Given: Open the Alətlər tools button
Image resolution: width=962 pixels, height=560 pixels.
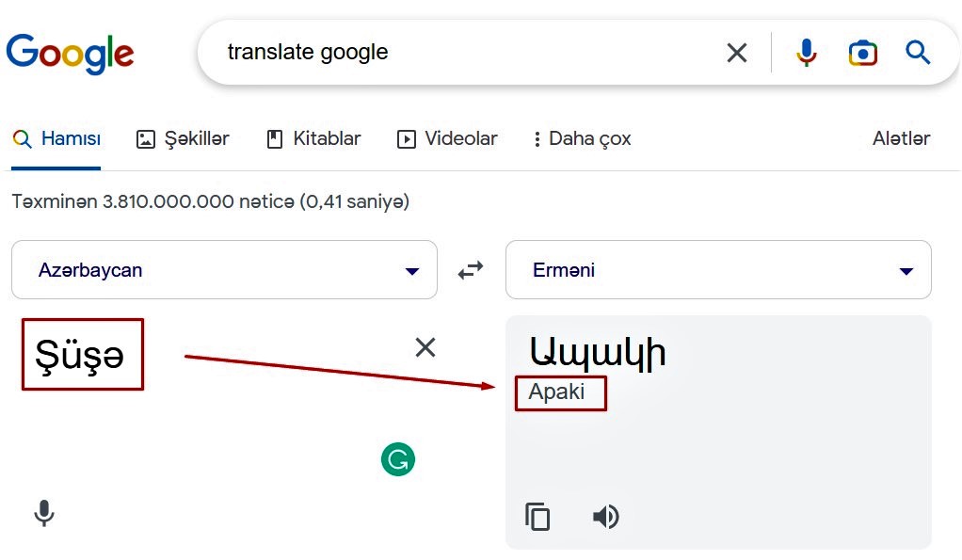Looking at the screenshot, I should [x=901, y=138].
